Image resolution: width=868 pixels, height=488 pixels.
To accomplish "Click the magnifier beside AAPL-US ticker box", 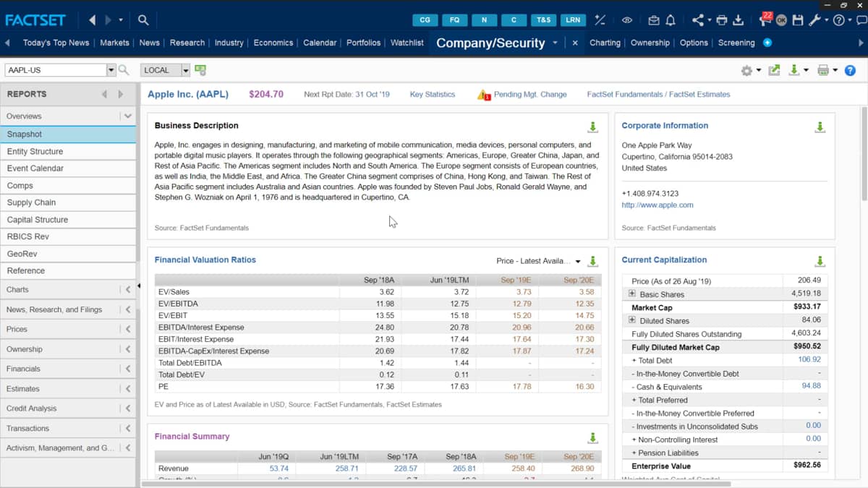I will tap(124, 70).
